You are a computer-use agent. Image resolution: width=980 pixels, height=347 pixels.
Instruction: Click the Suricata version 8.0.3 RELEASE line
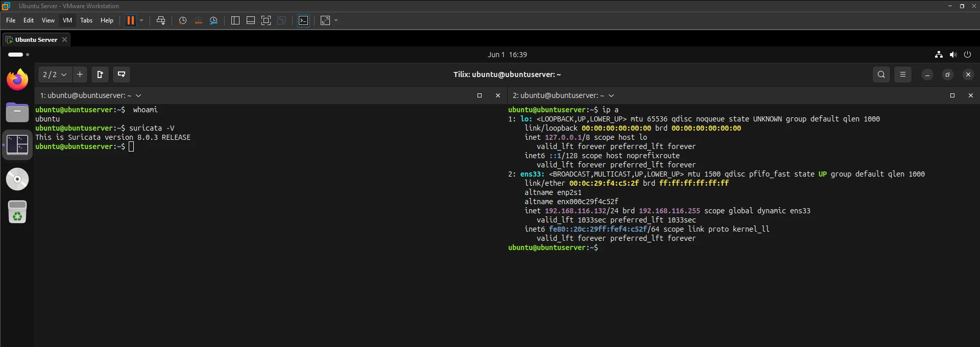pos(113,137)
